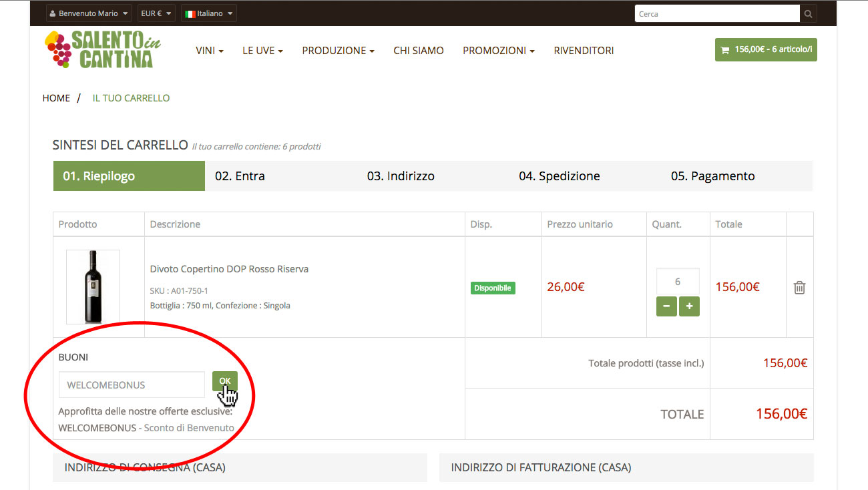Open the cart button showing 156,00€
The image size is (868, 490).
click(766, 49)
